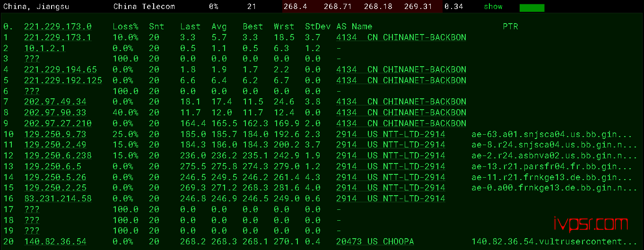Open AS 4134 CHINANET-BACKBON link on hop 7
The image size is (644, 250).
coord(401,102)
